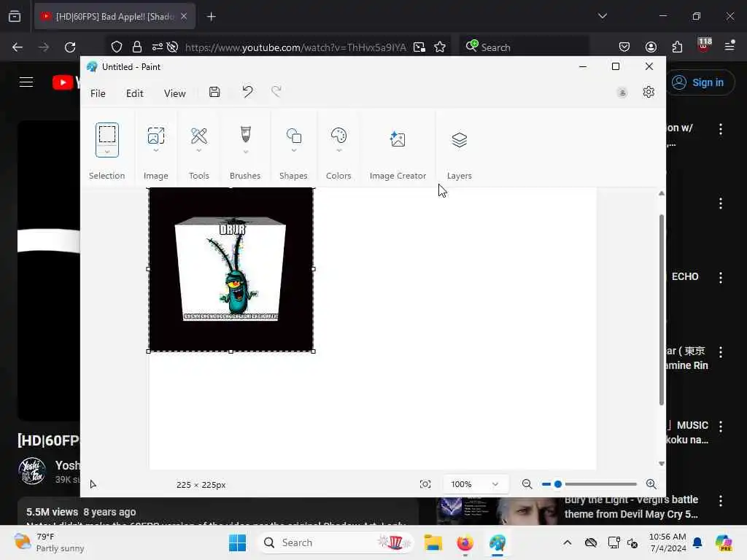
Task: Open the Tools group in Paint
Action: pyautogui.click(x=198, y=136)
